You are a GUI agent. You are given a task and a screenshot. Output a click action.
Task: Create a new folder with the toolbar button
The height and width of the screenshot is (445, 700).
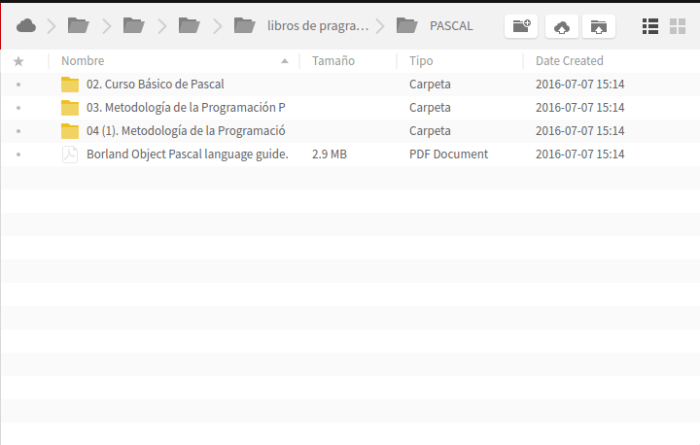521,26
